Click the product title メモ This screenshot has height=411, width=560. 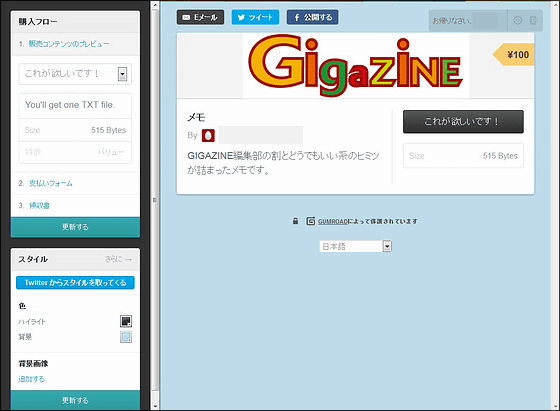click(x=196, y=117)
